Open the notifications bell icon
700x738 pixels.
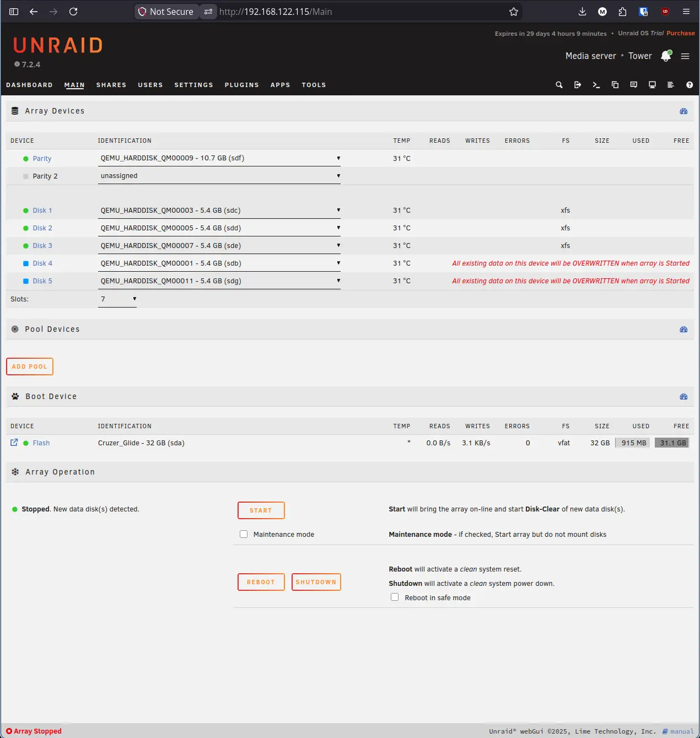tap(666, 56)
